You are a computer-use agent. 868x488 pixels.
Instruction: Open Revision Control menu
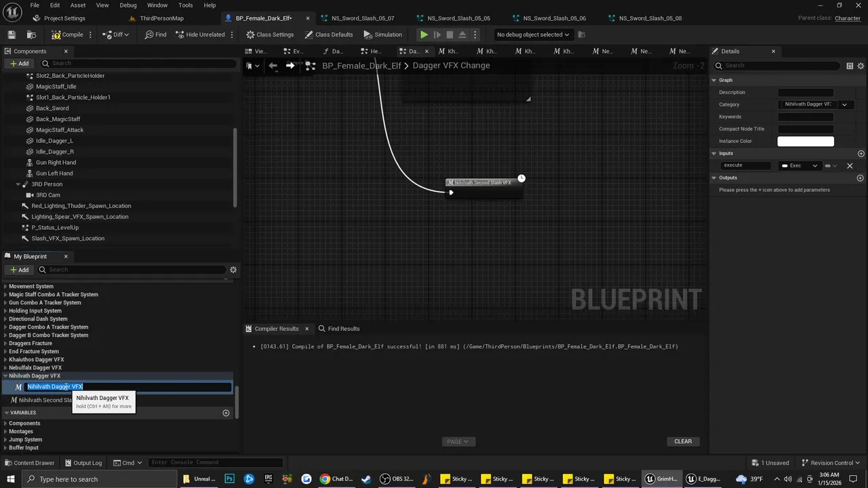tap(831, 463)
